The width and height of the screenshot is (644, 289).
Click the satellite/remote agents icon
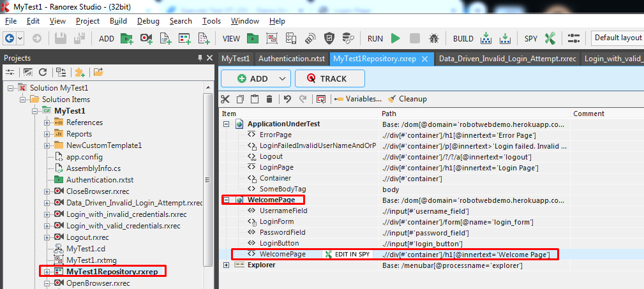[x=310, y=38]
